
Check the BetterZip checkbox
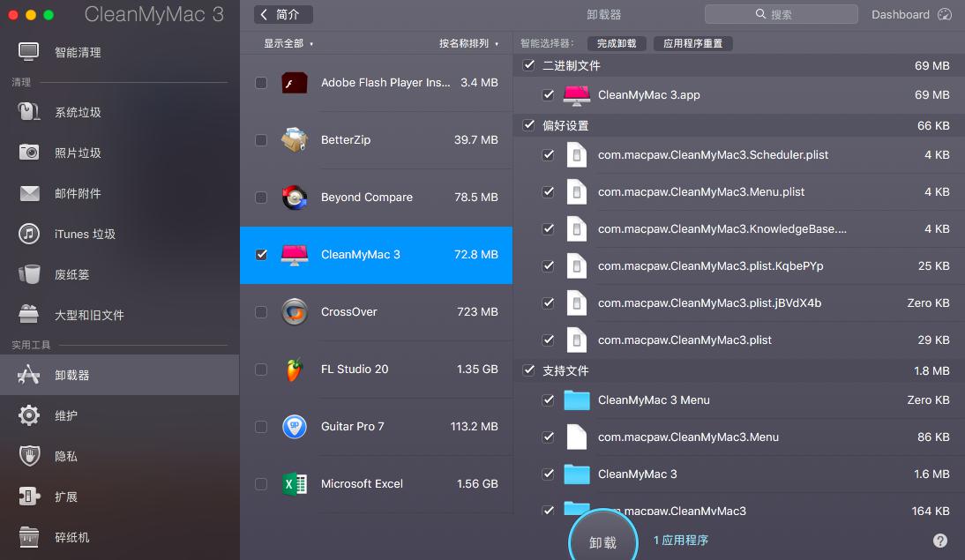click(261, 139)
